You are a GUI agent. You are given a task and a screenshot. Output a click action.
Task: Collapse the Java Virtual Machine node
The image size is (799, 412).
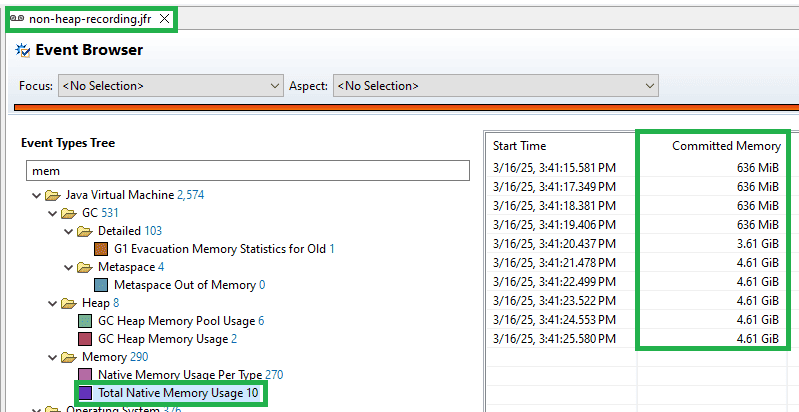coord(37,195)
